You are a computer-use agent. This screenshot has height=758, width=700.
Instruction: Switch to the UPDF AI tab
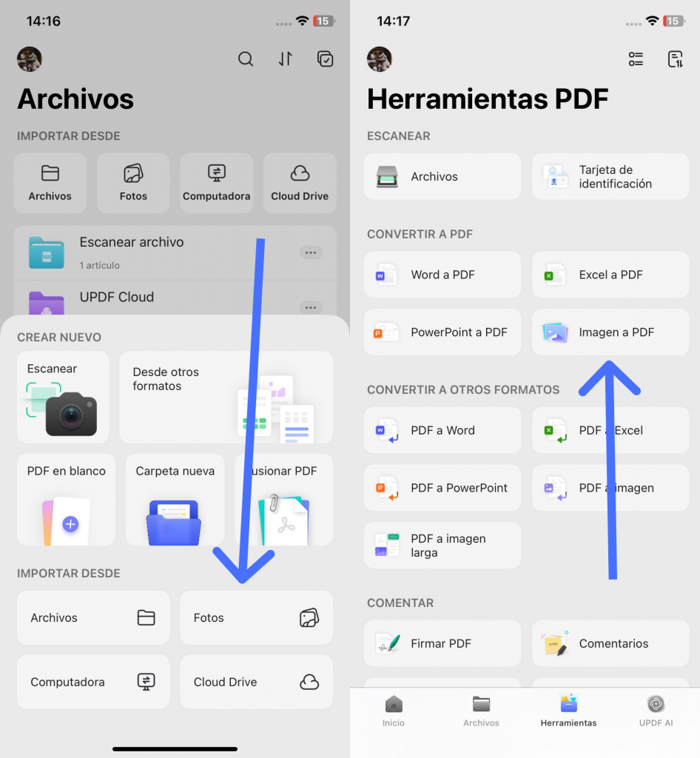656,711
